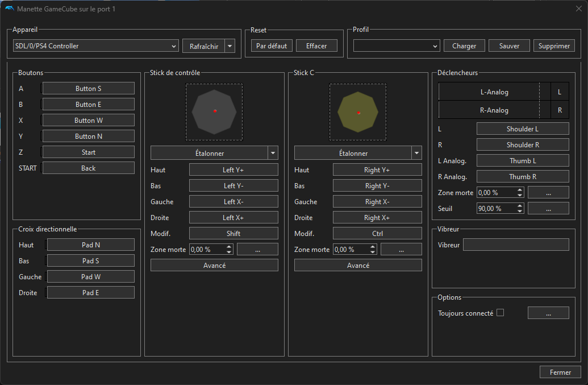The image size is (588, 385).
Task: Close the GameCube controller window
Action: 578,9
